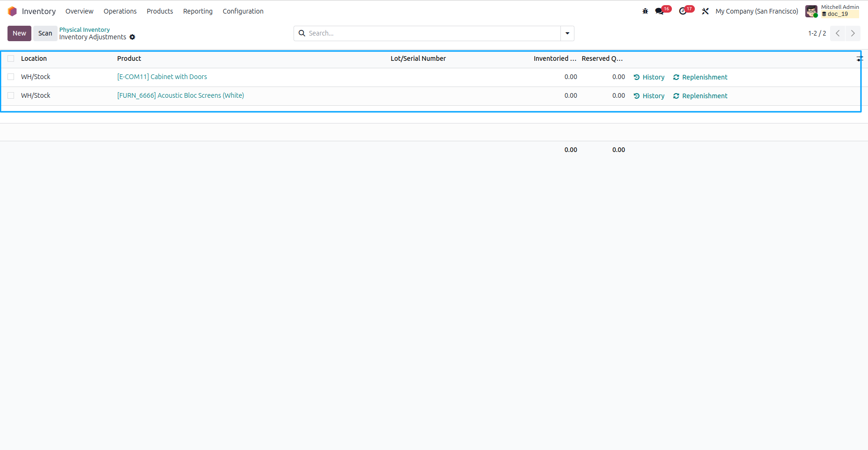The height and width of the screenshot is (450, 868).
Task: Open the Configuration menu
Action: (243, 11)
